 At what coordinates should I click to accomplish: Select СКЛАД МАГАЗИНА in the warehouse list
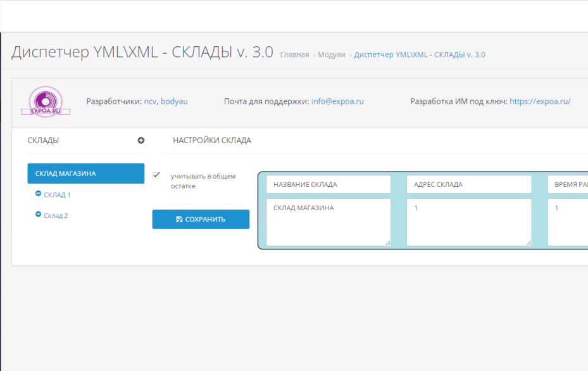86,173
